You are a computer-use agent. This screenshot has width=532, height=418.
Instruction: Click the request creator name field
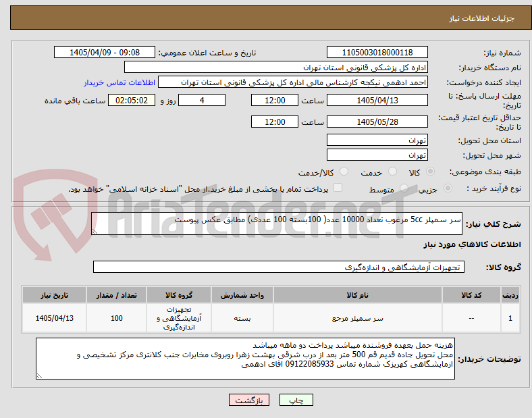(x=293, y=82)
